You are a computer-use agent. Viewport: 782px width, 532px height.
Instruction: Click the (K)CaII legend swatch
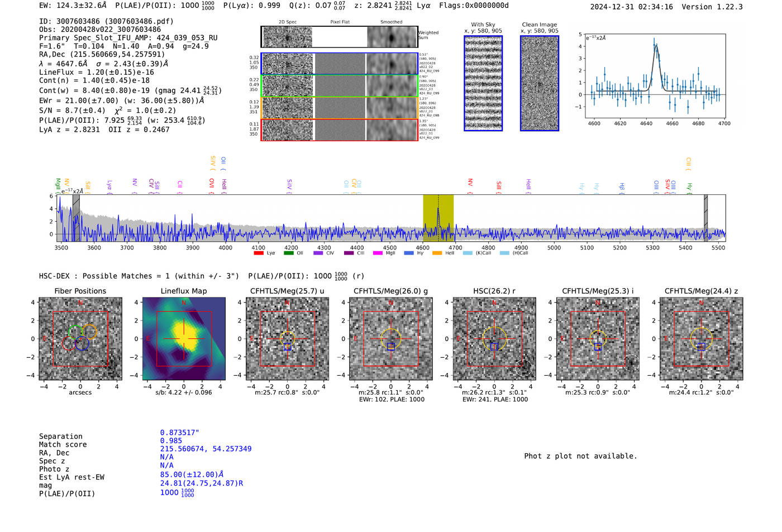[468, 253]
